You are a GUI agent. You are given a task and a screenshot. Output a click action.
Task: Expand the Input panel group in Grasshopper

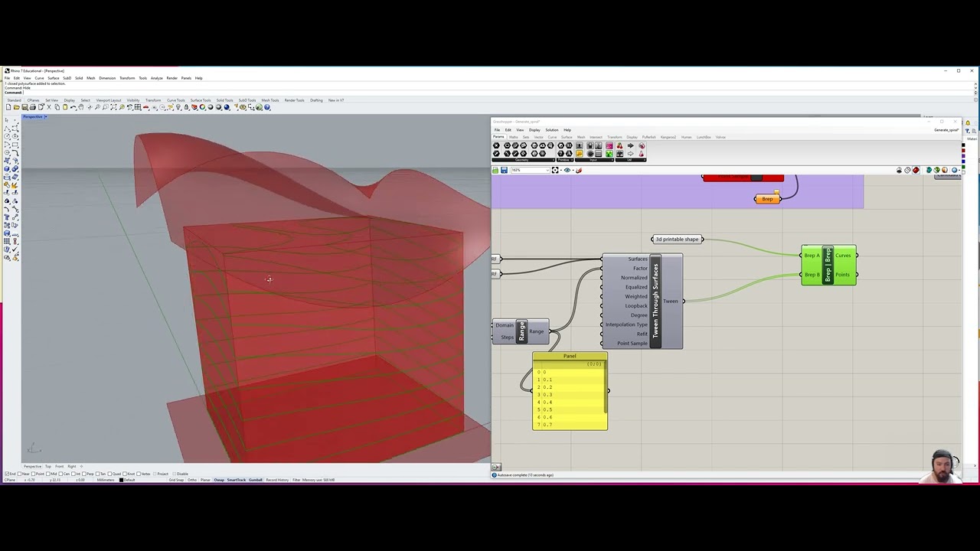[x=612, y=160]
